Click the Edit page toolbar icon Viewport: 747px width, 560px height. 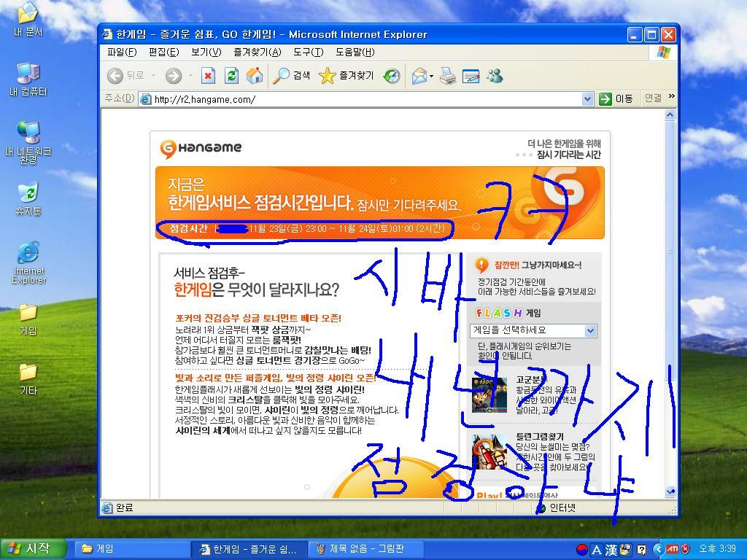coord(471,75)
